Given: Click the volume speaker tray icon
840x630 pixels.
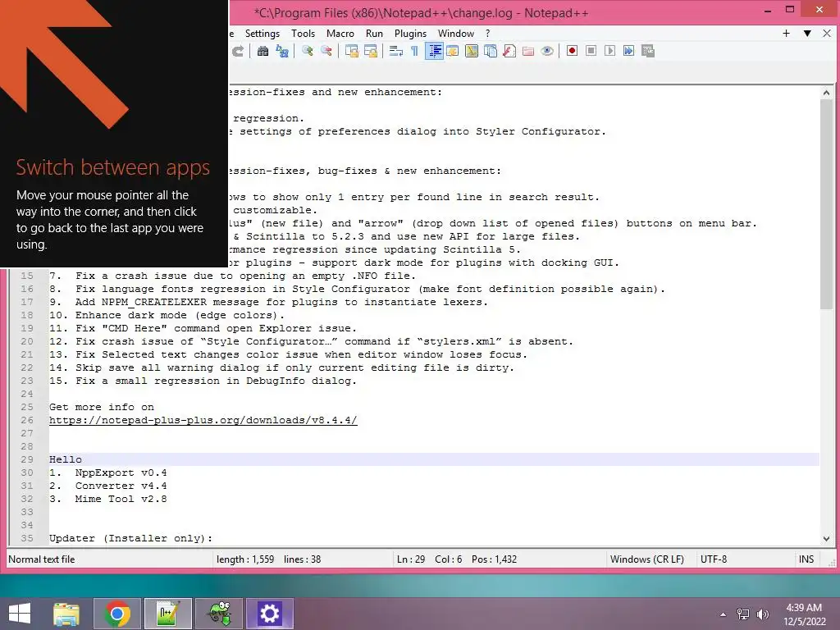Looking at the screenshot, I should [762, 614].
